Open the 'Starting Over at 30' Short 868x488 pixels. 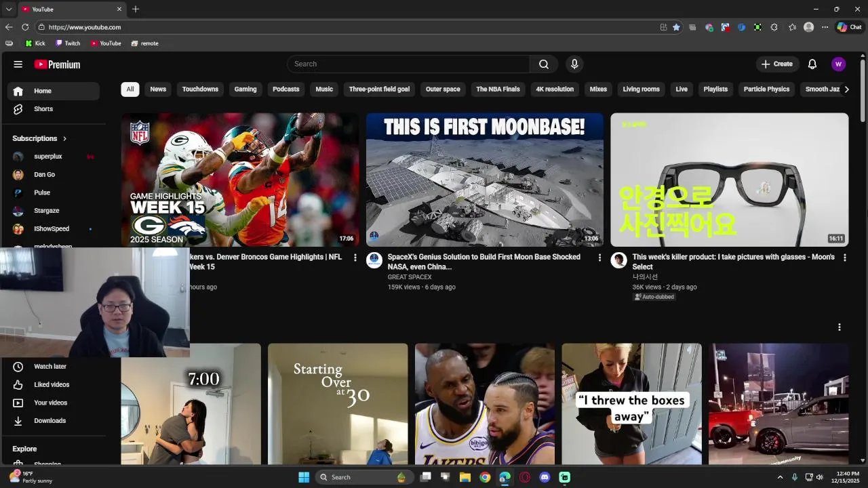pyautogui.click(x=338, y=404)
